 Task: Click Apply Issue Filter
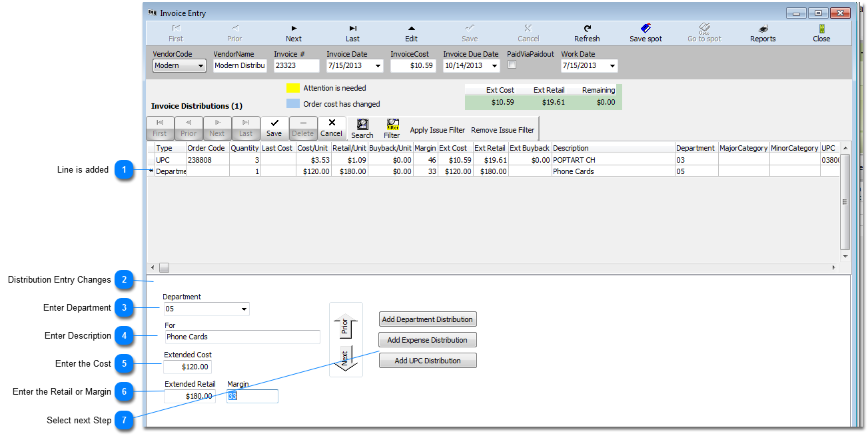(x=437, y=130)
